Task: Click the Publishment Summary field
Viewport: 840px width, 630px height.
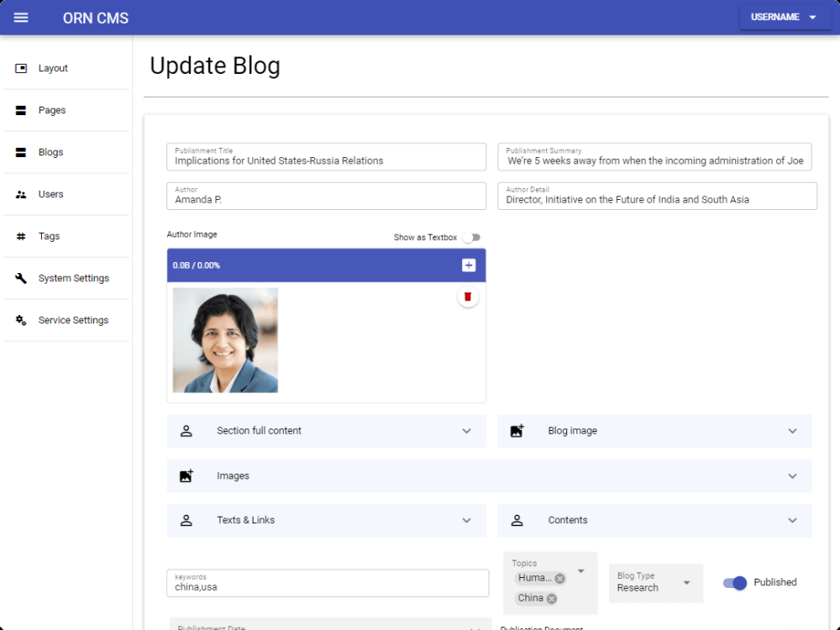Action: tap(654, 157)
